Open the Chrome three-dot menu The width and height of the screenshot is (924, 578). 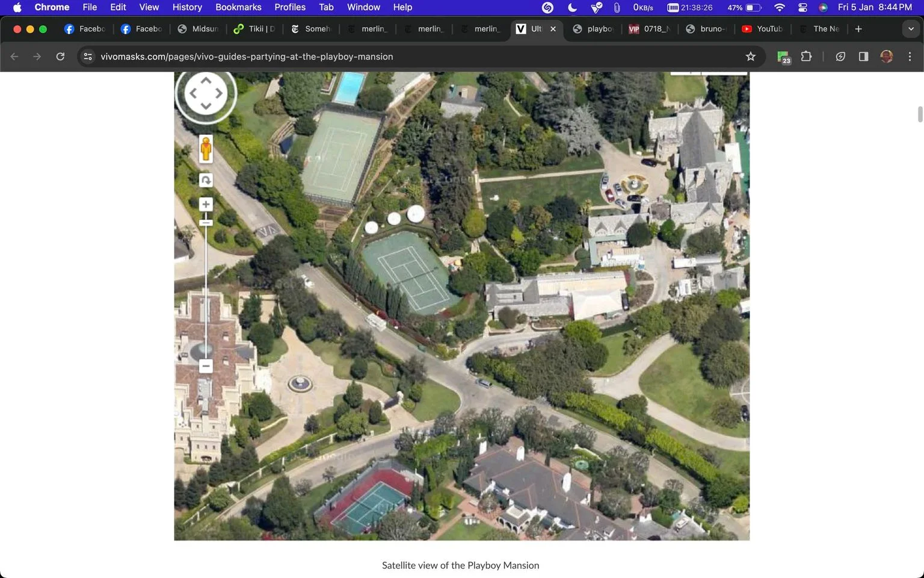click(910, 57)
